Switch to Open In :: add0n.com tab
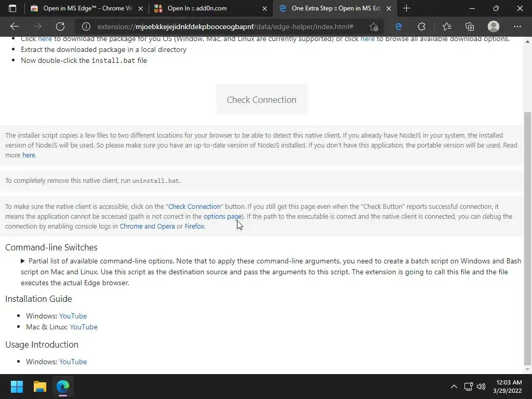This screenshot has height=399, width=532. tap(210, 8)
